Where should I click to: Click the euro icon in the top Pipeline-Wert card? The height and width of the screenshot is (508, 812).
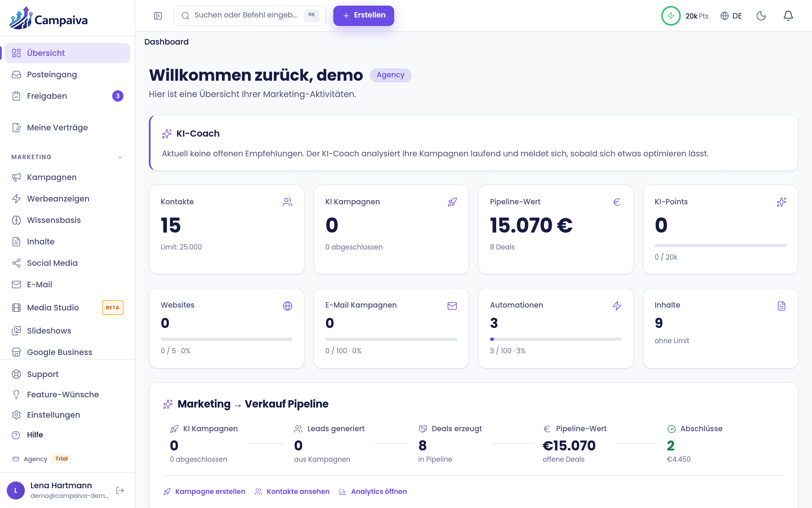(x=617, y=202)
